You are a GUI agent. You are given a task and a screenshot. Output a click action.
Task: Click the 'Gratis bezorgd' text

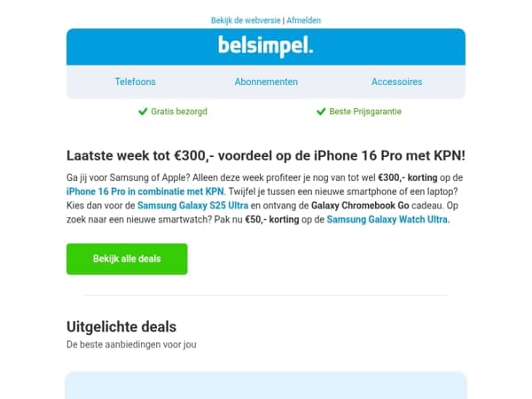click(x=179, y=112)
